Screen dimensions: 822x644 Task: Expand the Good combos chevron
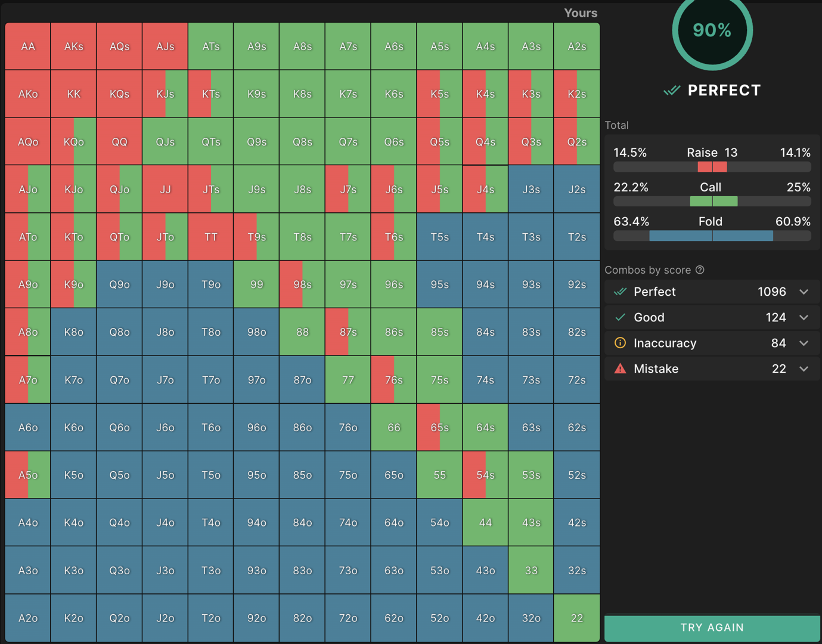click(804, 317)
